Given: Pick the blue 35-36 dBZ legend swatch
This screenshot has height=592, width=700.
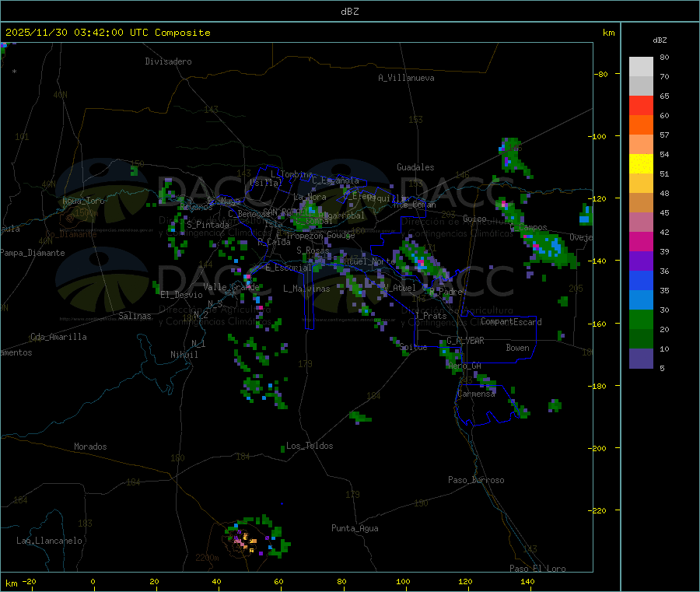Looking at the screenshot, I should (x=641, y=280).
